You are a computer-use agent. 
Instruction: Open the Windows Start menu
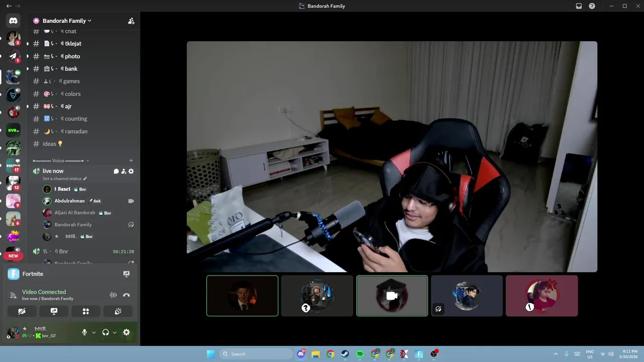(x=211, y=354)
